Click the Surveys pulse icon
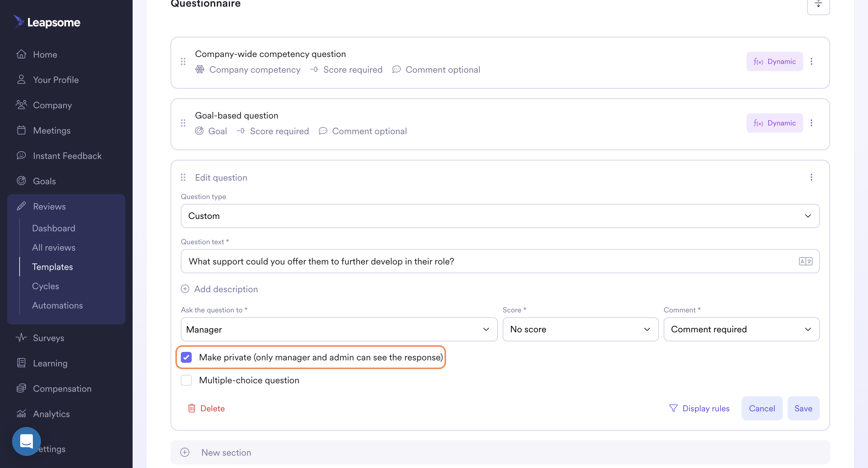Image resolution: width=868 pixels, height=468 pixels. (x=21, y=337)
